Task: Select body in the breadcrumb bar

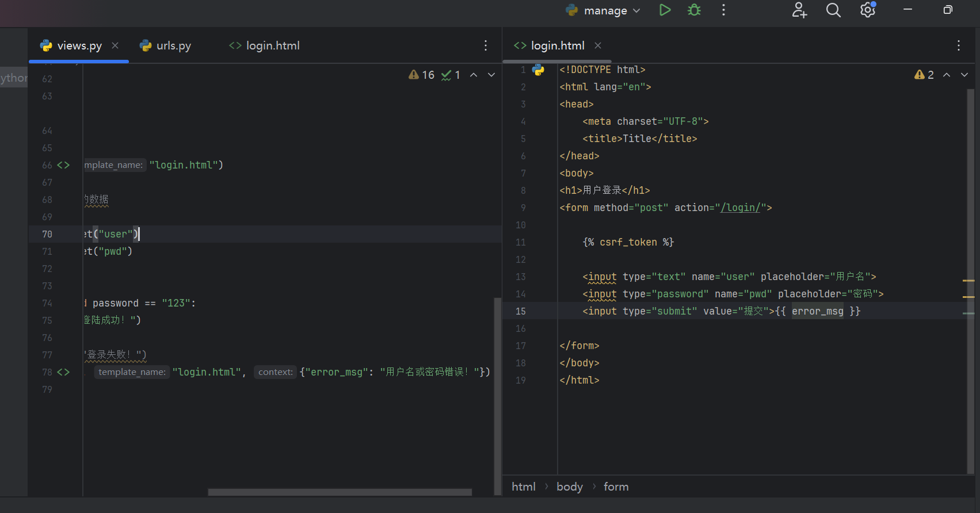Action: click(570, 487)
